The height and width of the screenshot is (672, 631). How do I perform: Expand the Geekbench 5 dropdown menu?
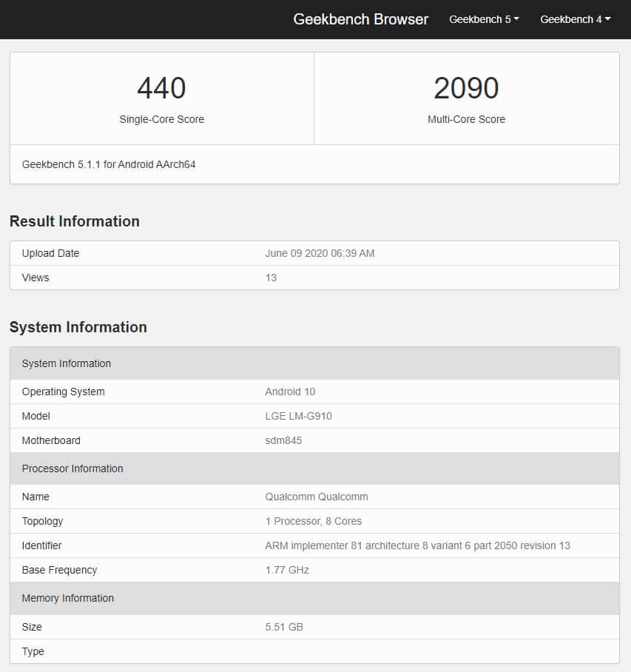pos(484,19)
